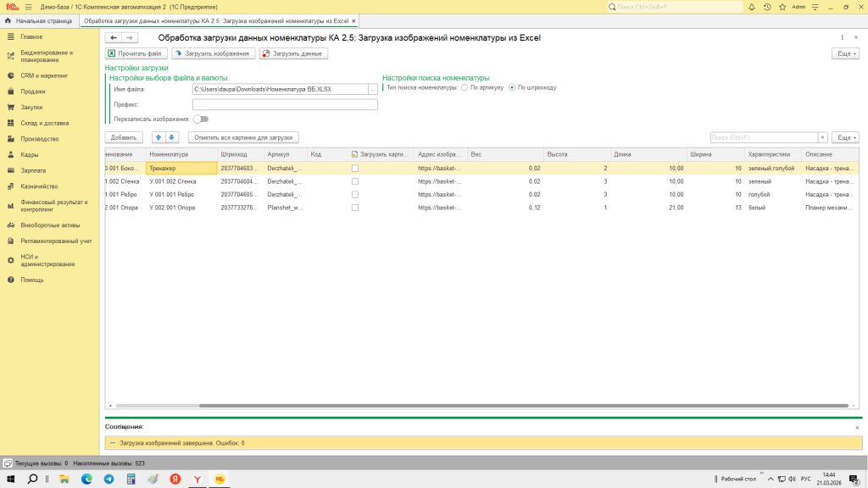Open the Главное section
868x488 pixels.
click(31, 36)
